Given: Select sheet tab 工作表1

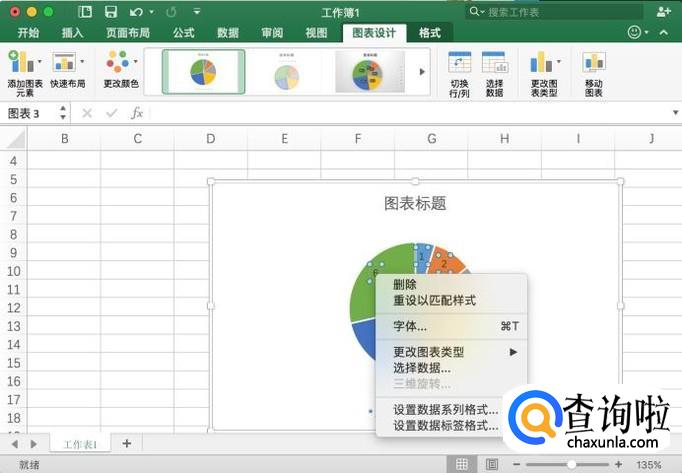Looking at the screenshot, I should tap(80, 444).
